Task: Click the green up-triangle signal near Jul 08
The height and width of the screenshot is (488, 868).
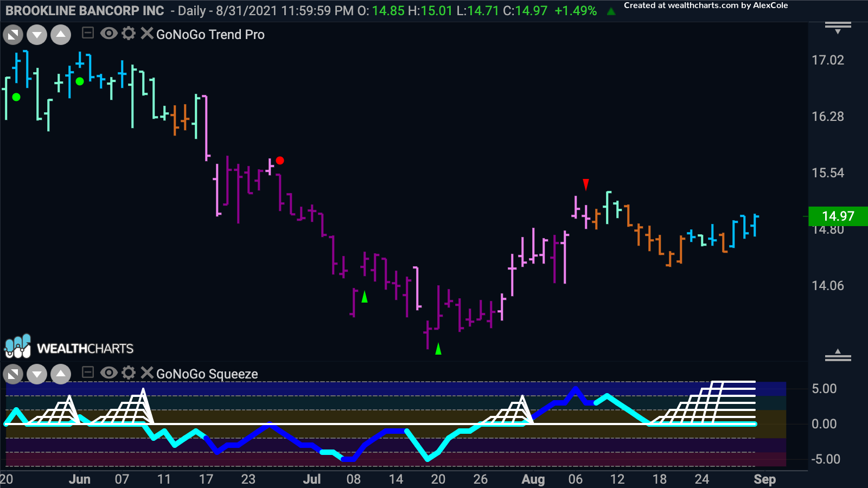Action: click(365, 297)
